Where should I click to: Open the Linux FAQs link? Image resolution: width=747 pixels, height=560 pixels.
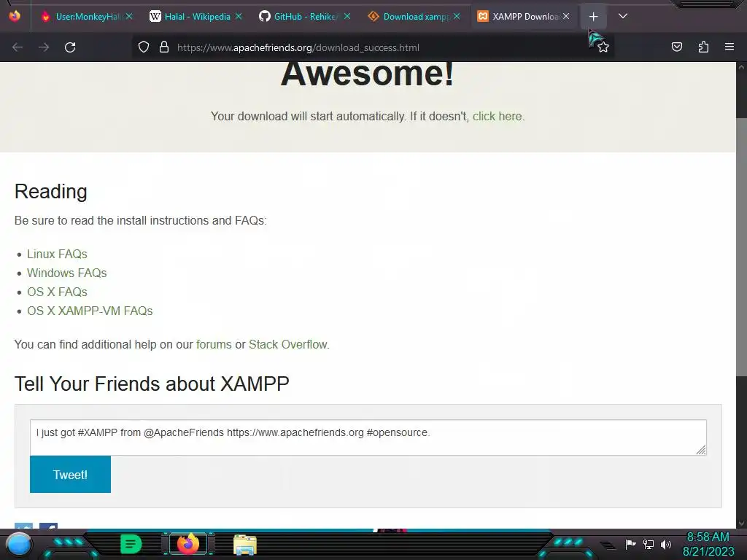click(x=57, y=254)
